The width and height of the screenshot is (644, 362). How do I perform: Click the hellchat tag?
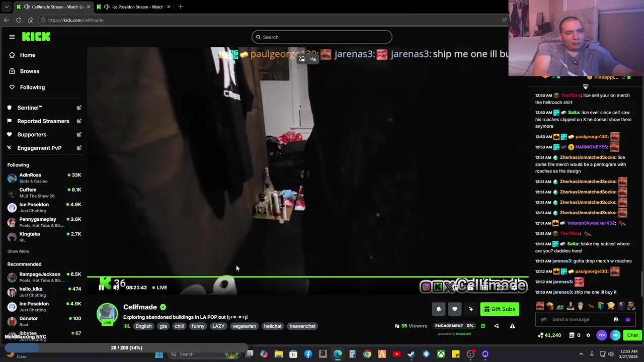(273, 326)
